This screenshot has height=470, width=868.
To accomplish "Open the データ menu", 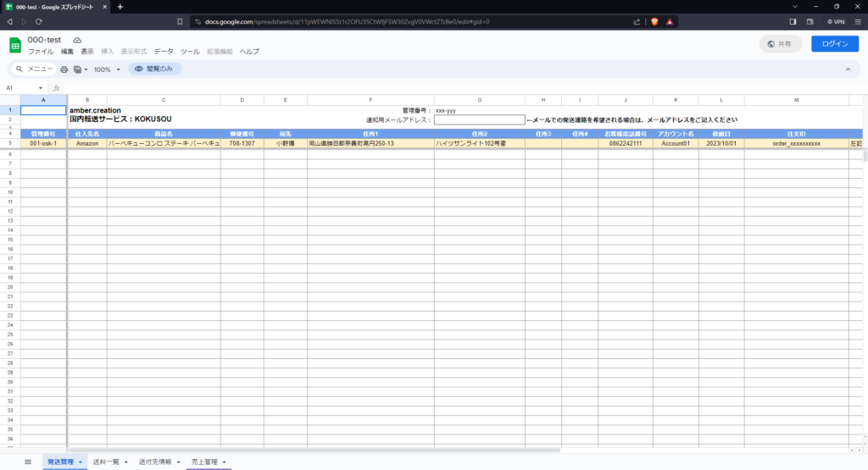I will 163,52.
